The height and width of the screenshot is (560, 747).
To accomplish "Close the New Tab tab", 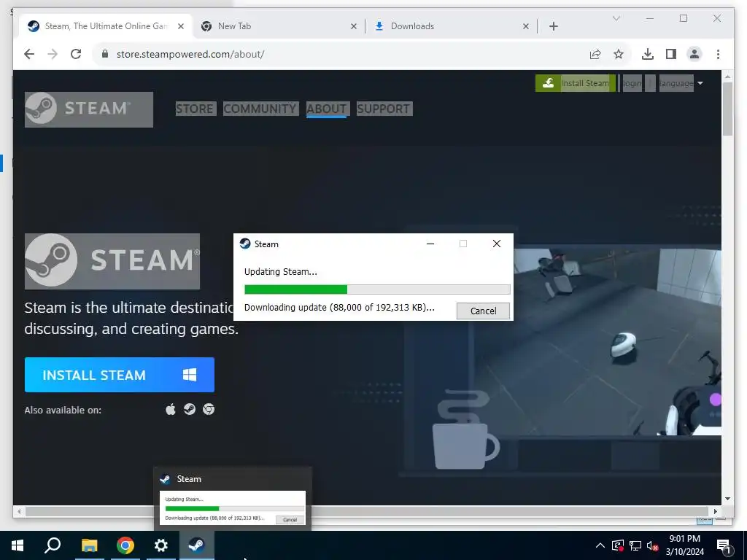I will coord(354,26).
